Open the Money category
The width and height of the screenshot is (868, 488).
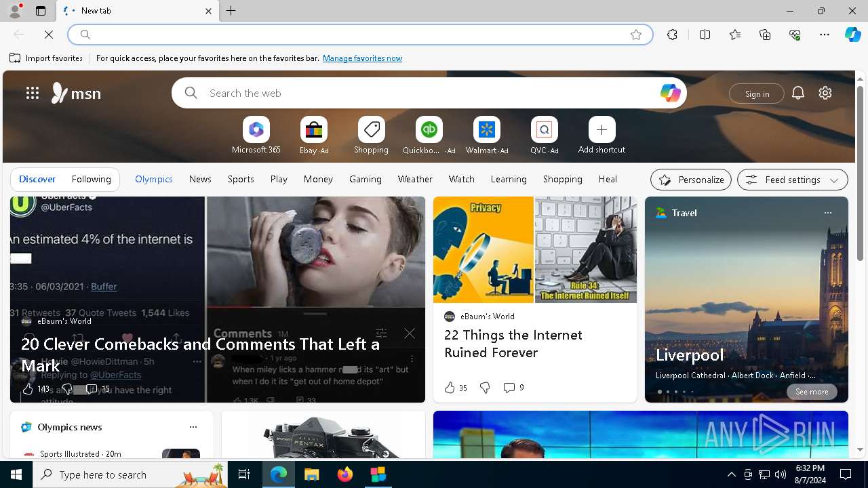[318, 179]
